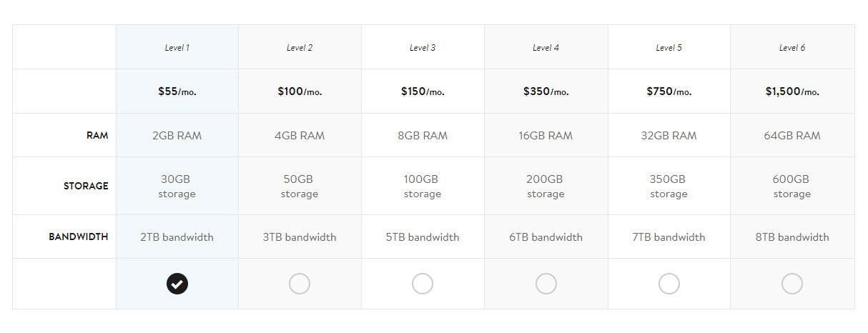Select the Level 1 checked radio button

[177, 284]
